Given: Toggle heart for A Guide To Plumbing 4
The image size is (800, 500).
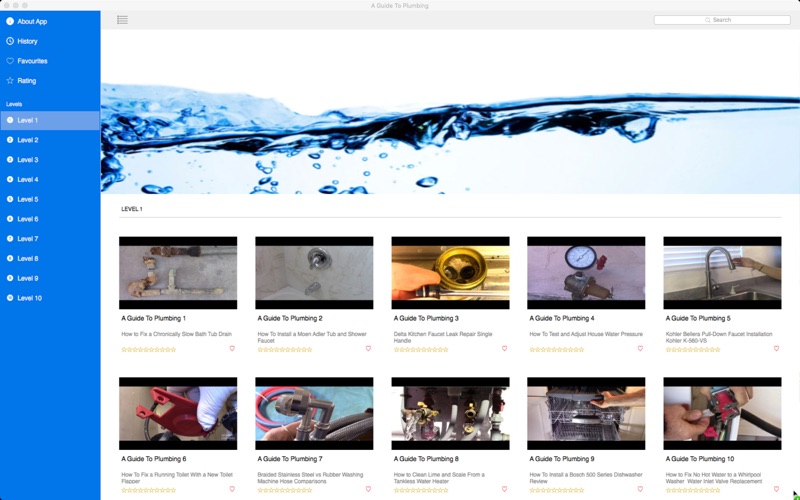Looking at the screenshot, I should click(640, 348).
